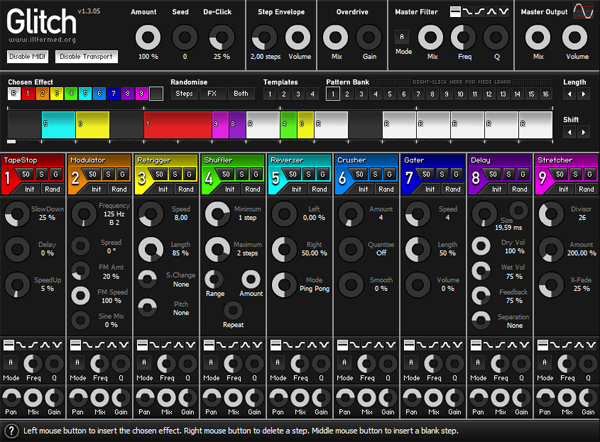Choose the low-pass filter icon in TapeStop module
This screenshot has width=600, height=442.
point(21,345)
